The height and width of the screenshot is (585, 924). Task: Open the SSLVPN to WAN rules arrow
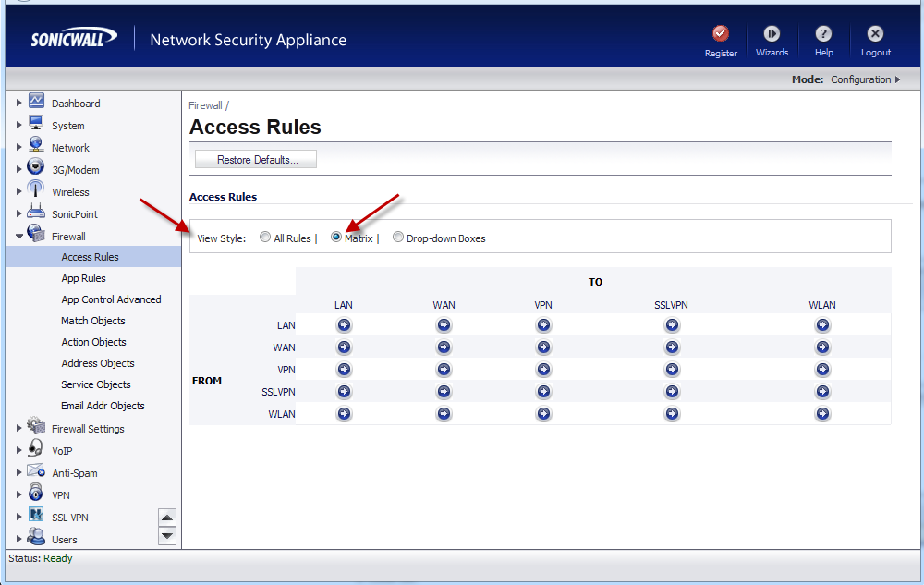pos(444,391)
